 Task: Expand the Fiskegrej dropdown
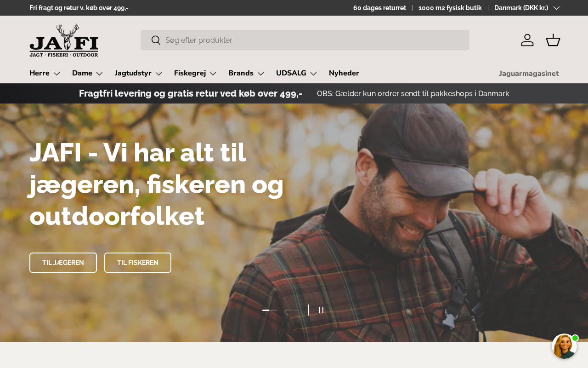point(195,73)
